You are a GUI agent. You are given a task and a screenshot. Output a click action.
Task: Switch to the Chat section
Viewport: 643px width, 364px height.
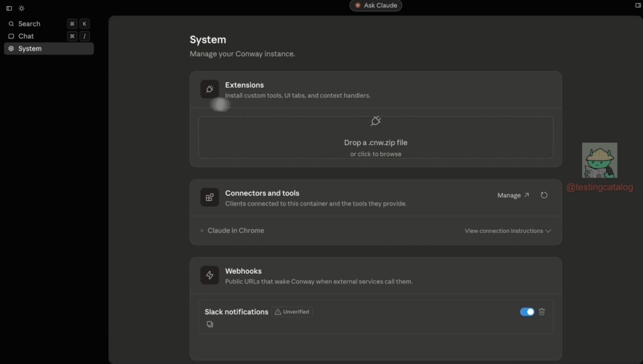tap(25, 36)
